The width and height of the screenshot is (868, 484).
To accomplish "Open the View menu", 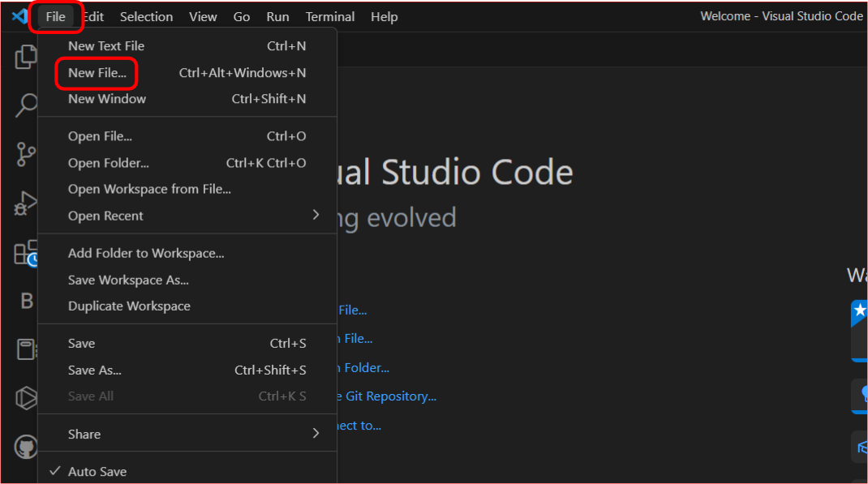I will [203, 16].
